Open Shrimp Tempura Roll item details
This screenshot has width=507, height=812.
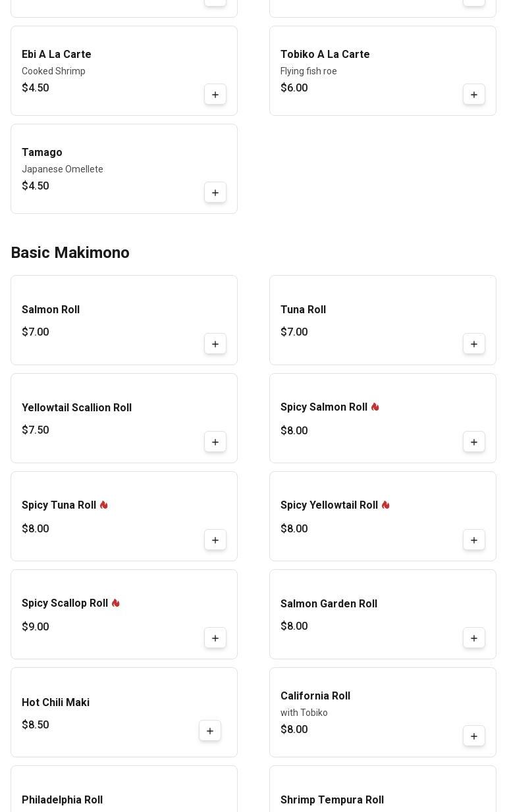pyautogui.click(x=332, y=800)
